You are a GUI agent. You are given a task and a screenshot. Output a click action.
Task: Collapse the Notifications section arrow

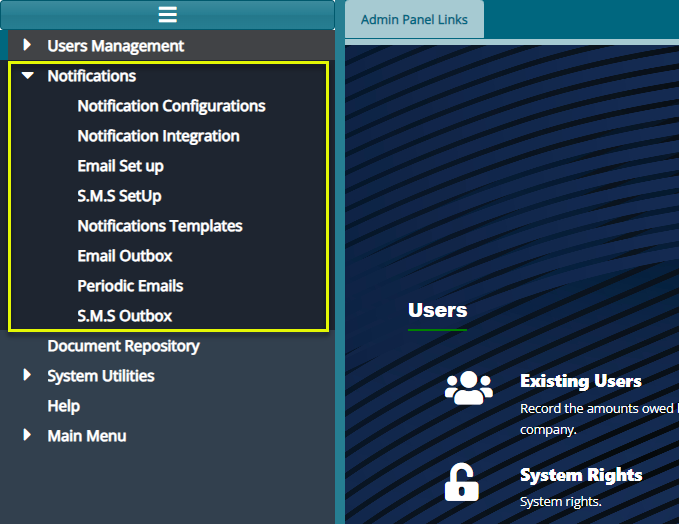coord(27,76)
